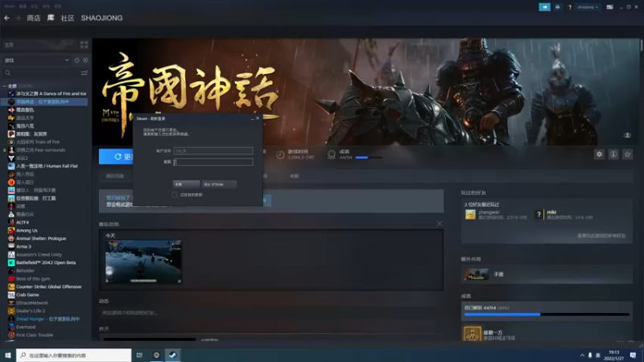644x362 pixels.
Task: Open store page tab under game banner
Action: pos(115,175)
